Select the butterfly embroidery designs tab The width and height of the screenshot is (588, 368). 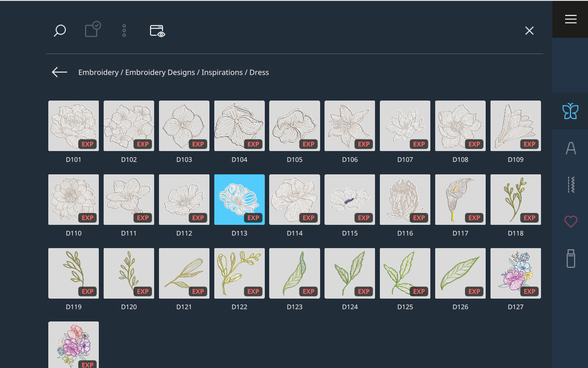pyautogui.click(x=570, y=111)
